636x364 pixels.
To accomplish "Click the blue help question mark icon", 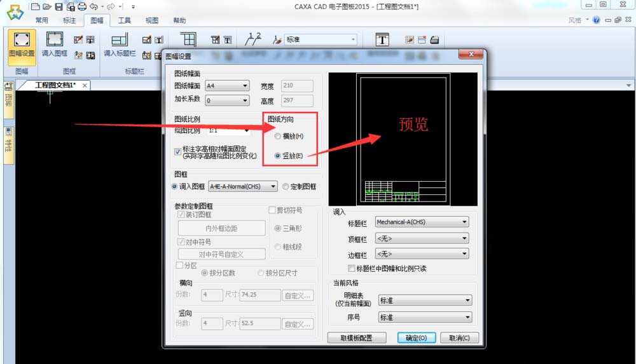I will (x=597, y=20).
